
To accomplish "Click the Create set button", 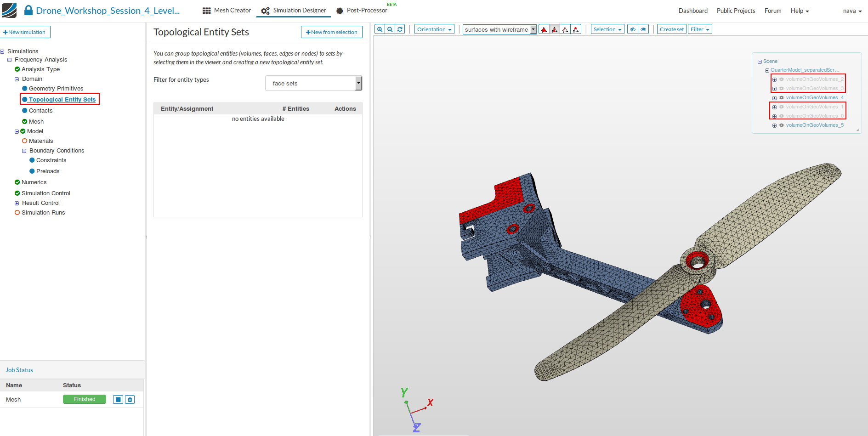I will click(x=671, y=29).
